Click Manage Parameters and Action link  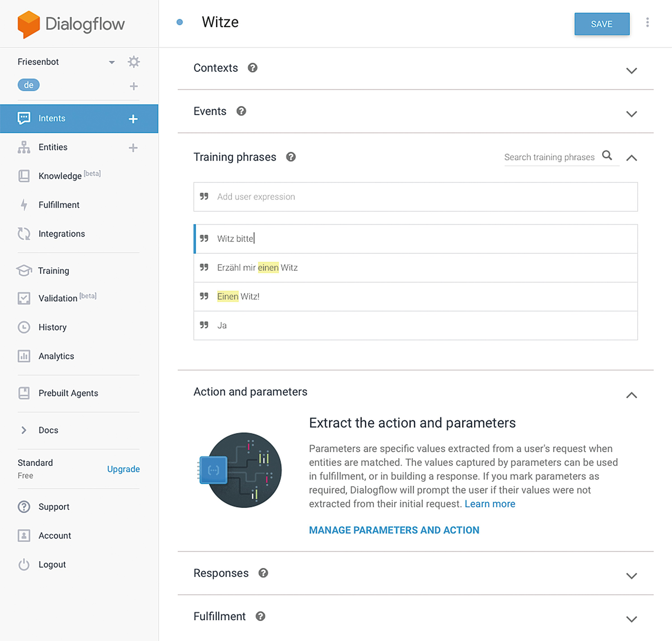(394, 530)
